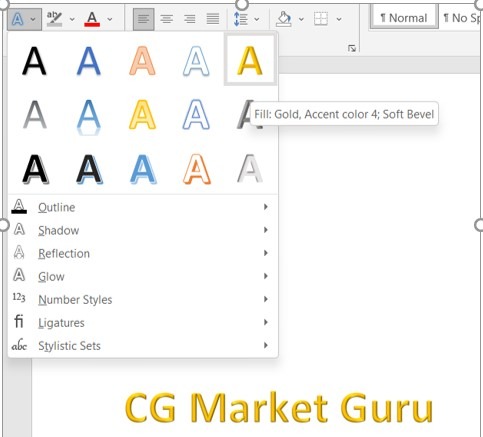This screenshot has height=437, width=483.
Task: Toggle Justify paragraph alignment
Action: coord(213,19)
